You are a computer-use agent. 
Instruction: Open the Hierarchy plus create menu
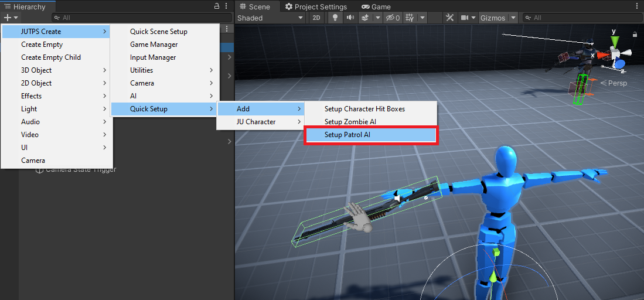[x=11, y=18]
